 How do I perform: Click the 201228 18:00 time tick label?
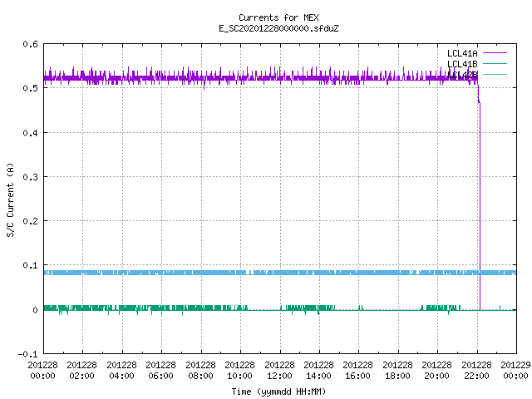397,371
